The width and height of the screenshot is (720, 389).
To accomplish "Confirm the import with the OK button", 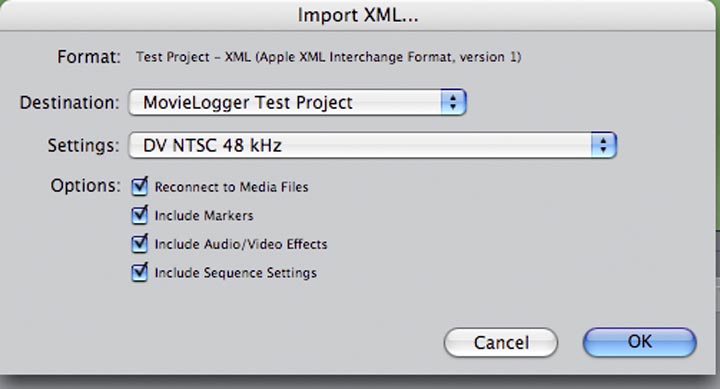I will [640, 342].
